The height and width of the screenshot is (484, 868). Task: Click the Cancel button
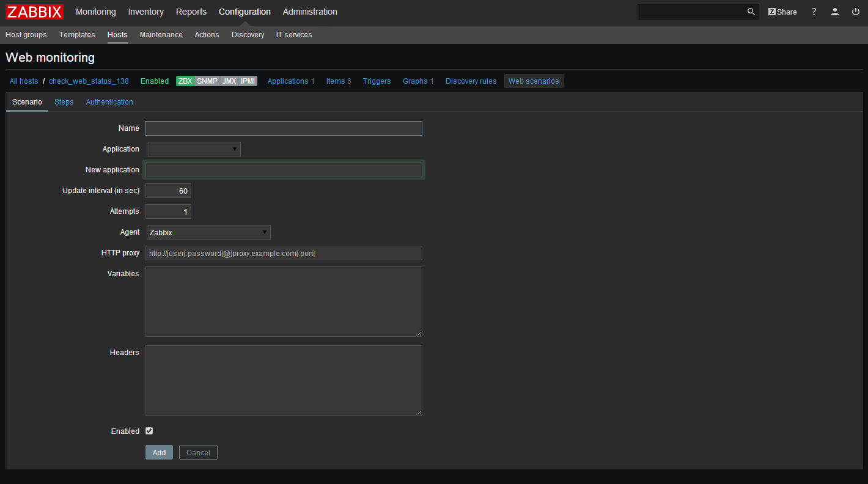pos(198,452)
